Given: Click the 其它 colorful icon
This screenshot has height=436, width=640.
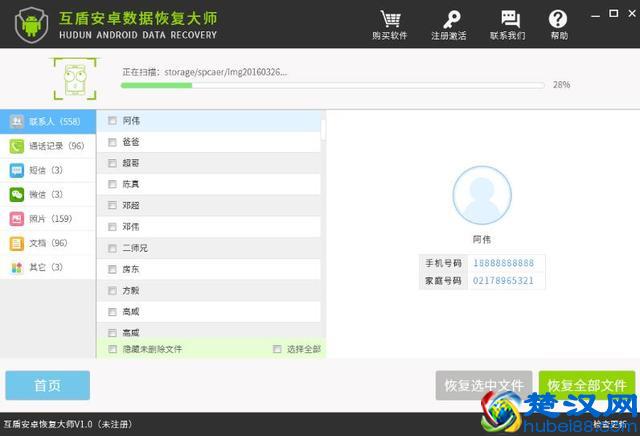Looking at the screenshot, I should (x=17, y=267).
